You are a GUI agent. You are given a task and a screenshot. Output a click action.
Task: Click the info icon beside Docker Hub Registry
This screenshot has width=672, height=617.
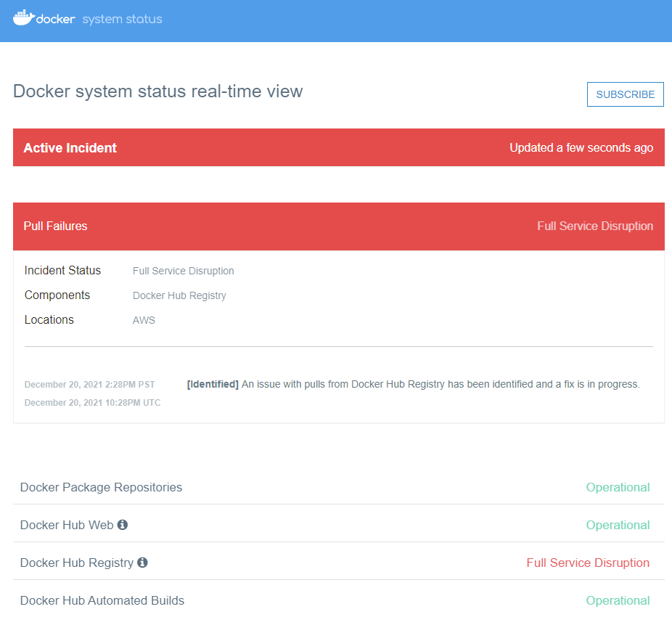(142, 563)
